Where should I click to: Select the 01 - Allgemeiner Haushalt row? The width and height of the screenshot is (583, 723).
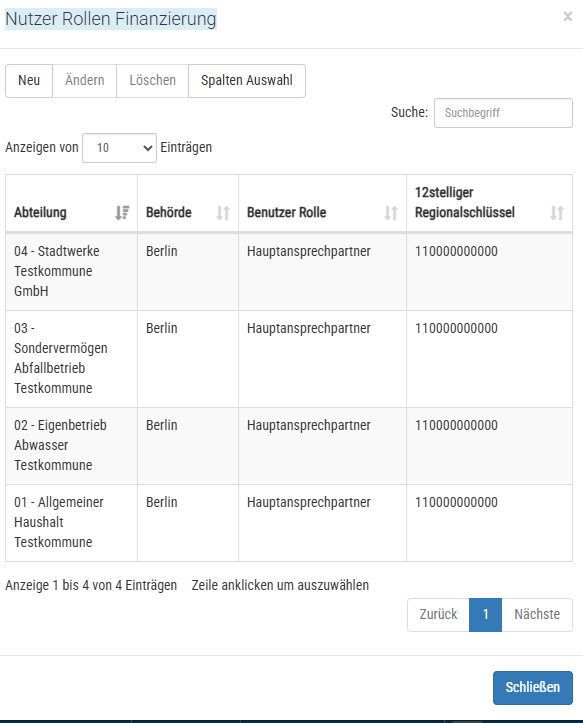[x=289, y=523]
